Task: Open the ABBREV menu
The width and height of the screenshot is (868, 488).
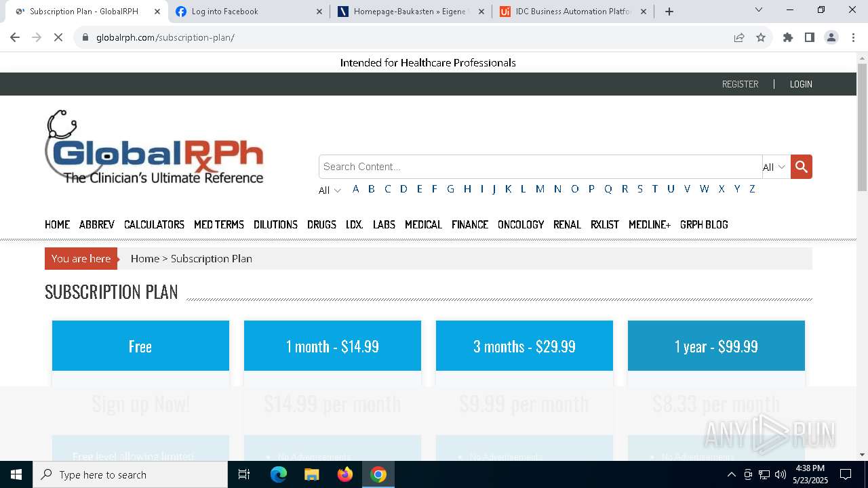Action: (97, 224)
